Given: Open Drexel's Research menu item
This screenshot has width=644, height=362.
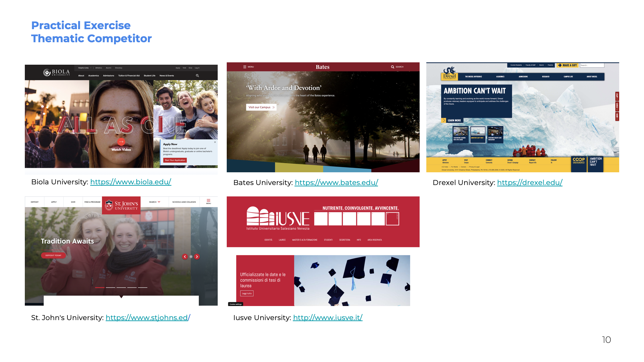Looking at the screenshot, I should point(546,77).
